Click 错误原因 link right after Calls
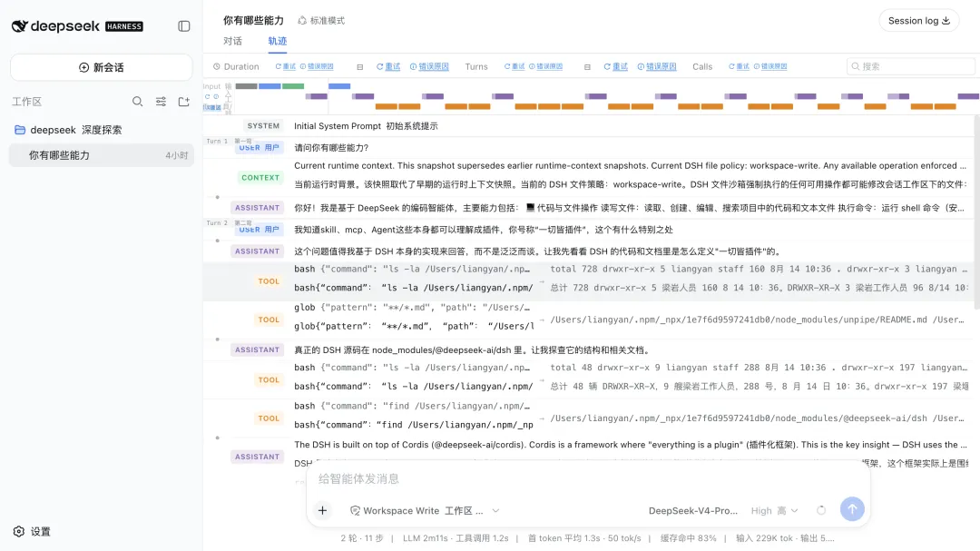 pyautogui.click(x=770, y=66)
